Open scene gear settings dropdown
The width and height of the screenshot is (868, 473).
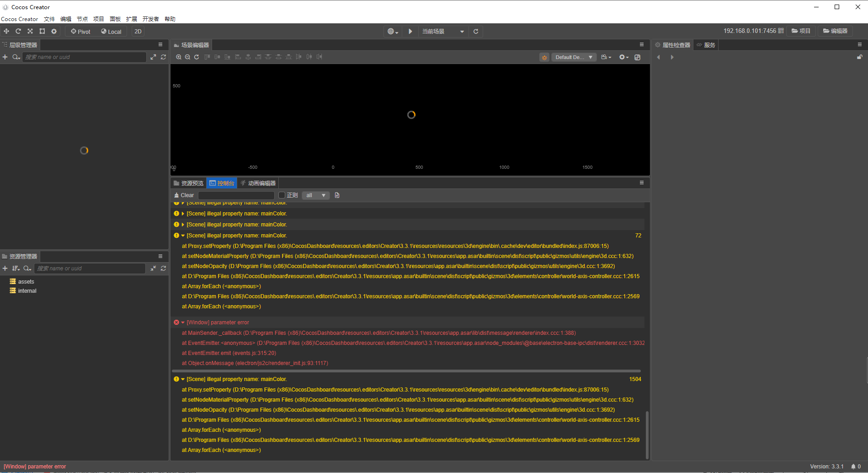click(624, 58)
